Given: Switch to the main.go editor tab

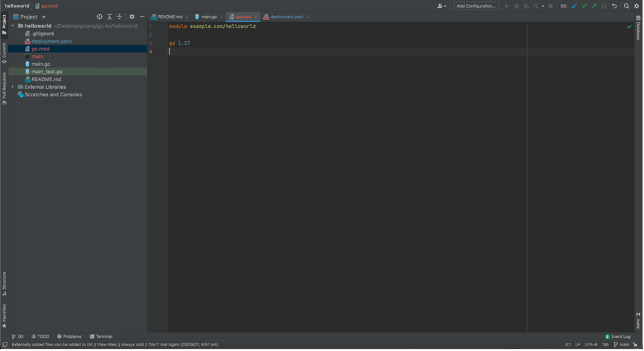Looking at the screenshot, I should point(207,17).
